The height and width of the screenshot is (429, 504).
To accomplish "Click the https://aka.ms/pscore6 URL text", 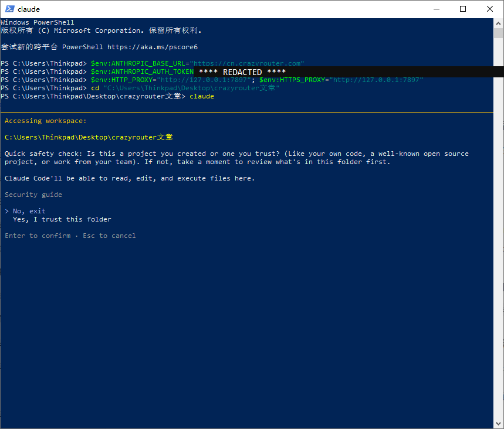I will point(153,47).
